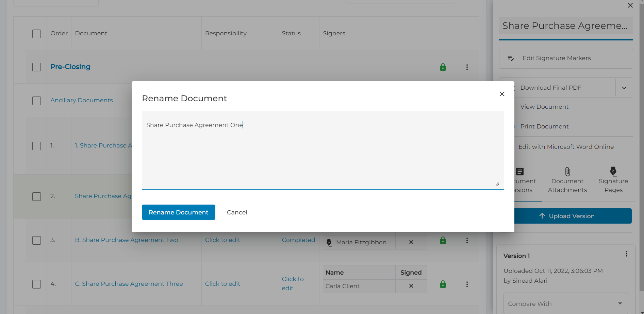Image resolution: width=644 pixels, height=314 pixels.
Task: Open the Document Versions panel icon
Action: tap(520, 172)
